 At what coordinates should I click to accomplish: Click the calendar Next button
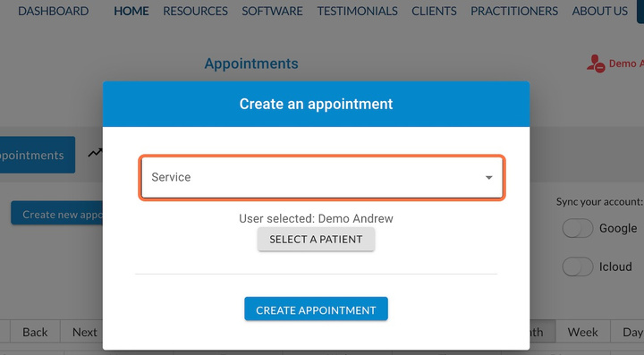click(x=84, y=332)
